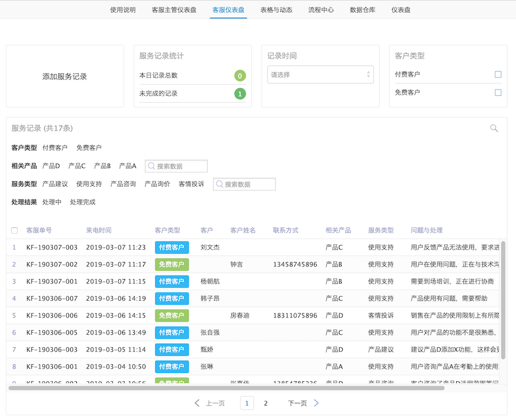This screenshot has height=420, width=516.
Task: Click the previous page arrow icon
Action: [x=197, y=403]
